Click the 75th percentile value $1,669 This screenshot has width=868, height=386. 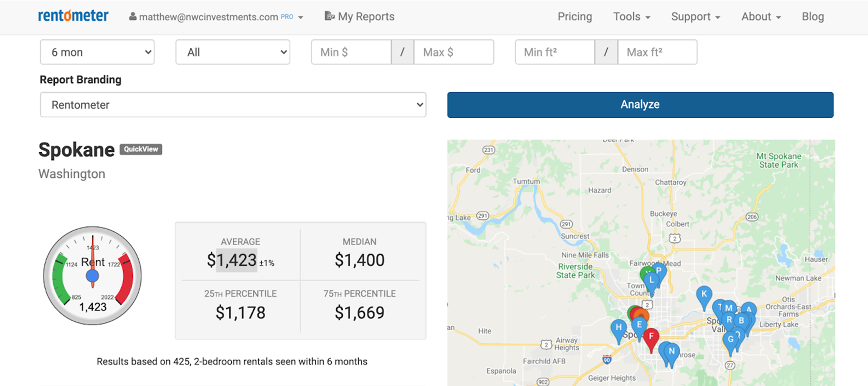[359, 313]
